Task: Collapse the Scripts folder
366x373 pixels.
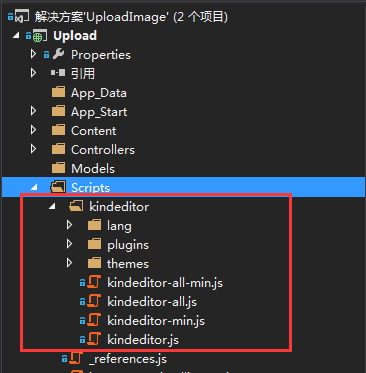Action: [x=34, y=188]
